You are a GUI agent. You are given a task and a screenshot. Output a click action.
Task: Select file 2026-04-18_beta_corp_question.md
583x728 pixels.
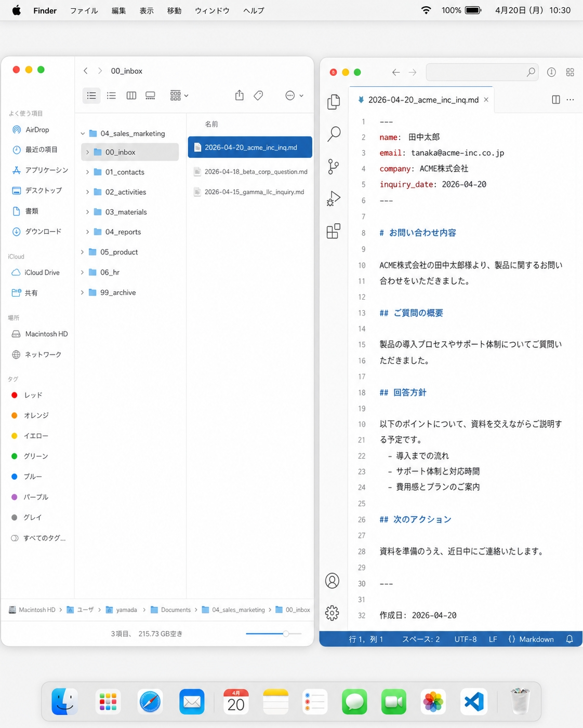[x=250, y=172]
